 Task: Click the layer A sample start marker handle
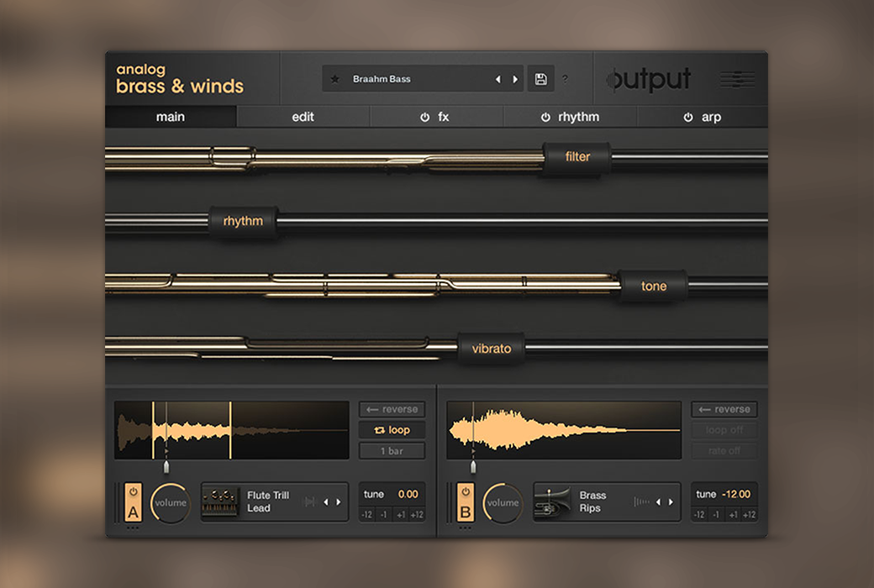166,467
